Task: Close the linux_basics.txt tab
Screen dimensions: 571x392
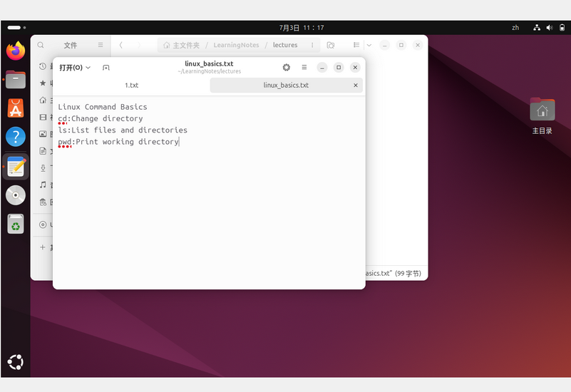Action: 356,85
